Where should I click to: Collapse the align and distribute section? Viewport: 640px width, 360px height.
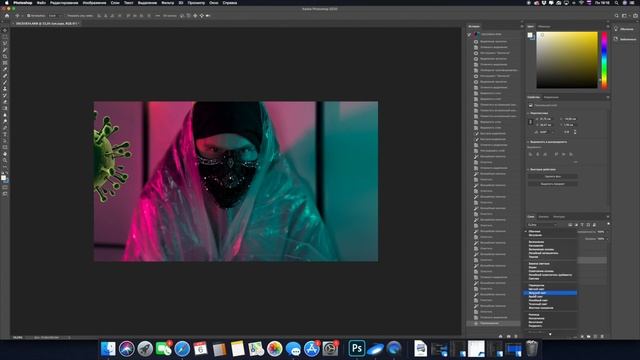tap(528, 142)
